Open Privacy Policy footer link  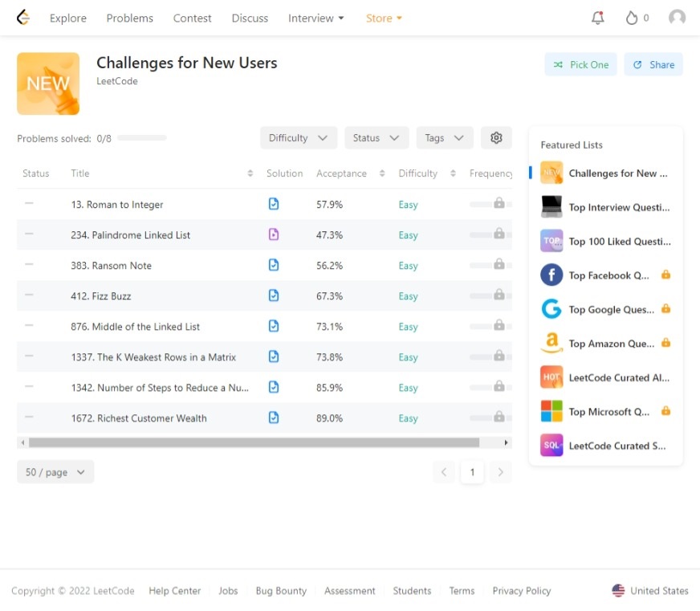(522, 590)
